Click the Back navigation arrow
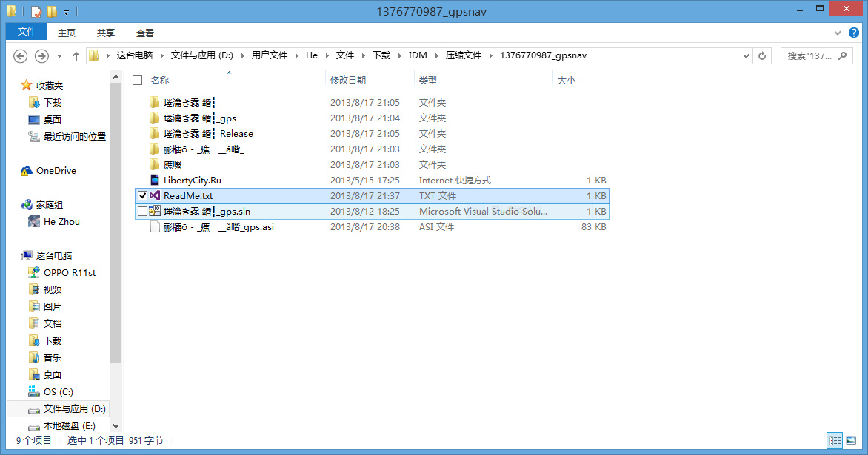 (x=21, y=56)
